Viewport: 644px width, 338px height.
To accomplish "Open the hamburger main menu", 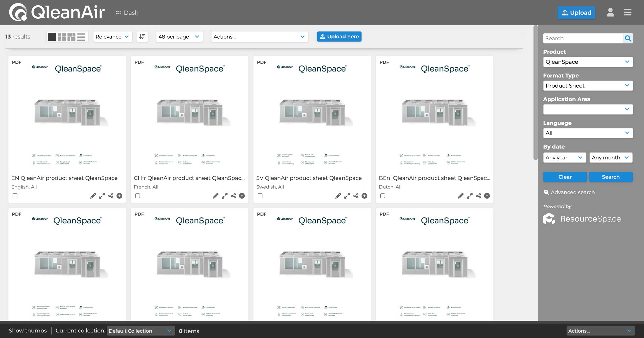I will pos(627,12).
